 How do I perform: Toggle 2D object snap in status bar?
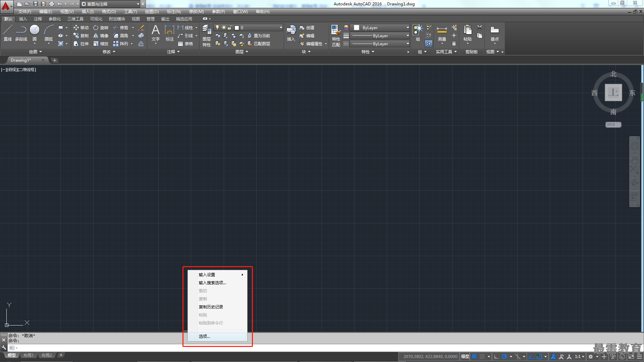[539, 357]
